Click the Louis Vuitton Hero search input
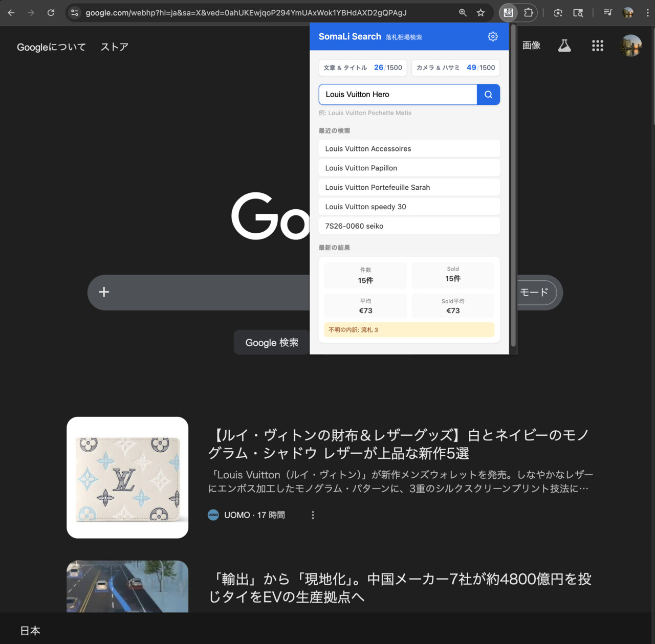This screenshot has height=644, width=655. click(398, 95)
